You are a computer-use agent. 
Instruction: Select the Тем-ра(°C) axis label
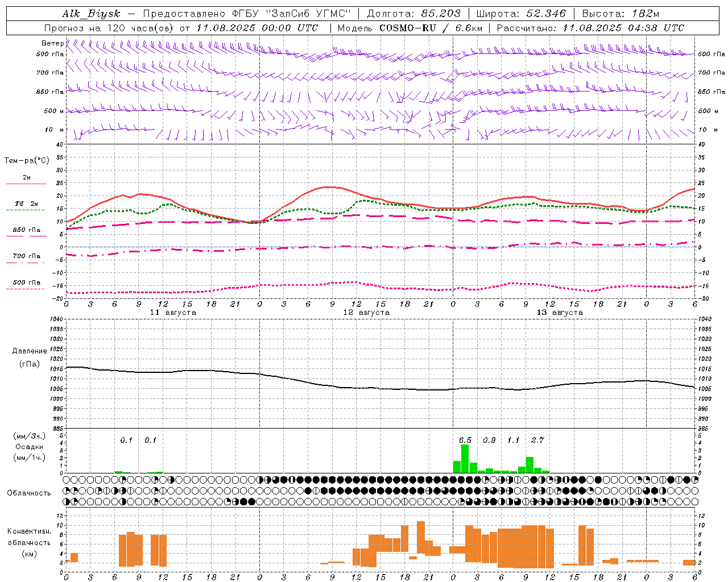tap(27, 160)
